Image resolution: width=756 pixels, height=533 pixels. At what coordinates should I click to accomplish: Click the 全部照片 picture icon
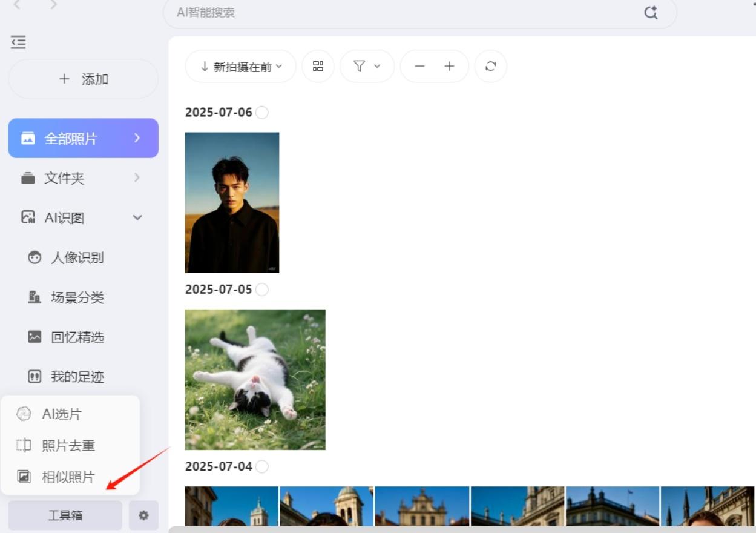28,138
